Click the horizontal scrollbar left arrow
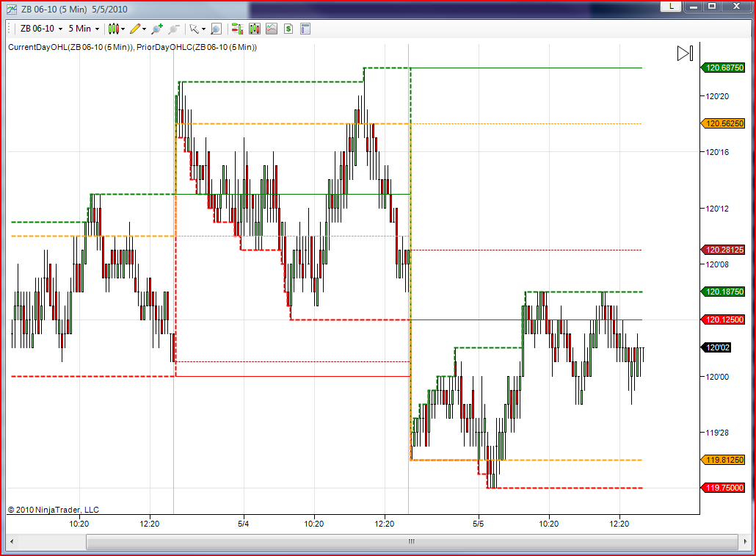The height and width of the screenshot is (556, 756). point(12,541)
